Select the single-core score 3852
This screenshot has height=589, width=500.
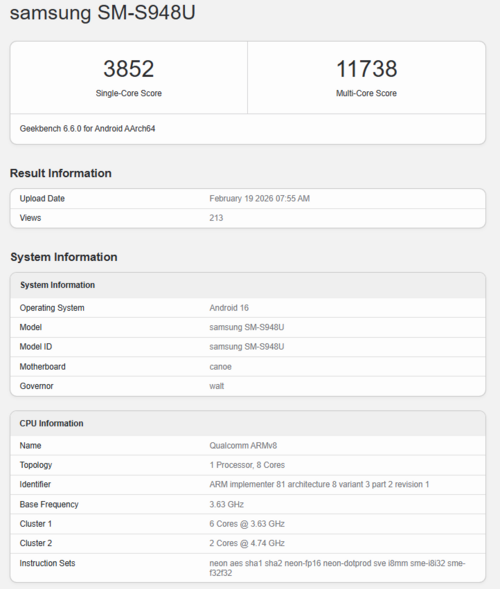(128, 69)
